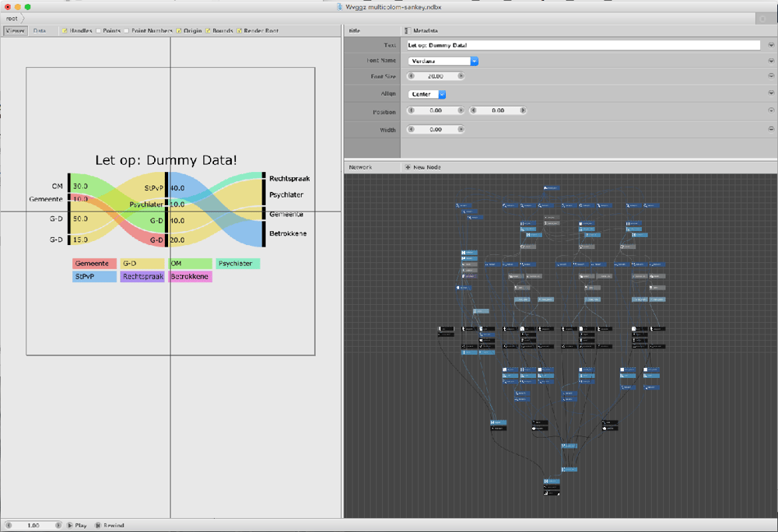Decrease the Width value arrow
This screenshot has height=532, width=778.
point(411,129)
